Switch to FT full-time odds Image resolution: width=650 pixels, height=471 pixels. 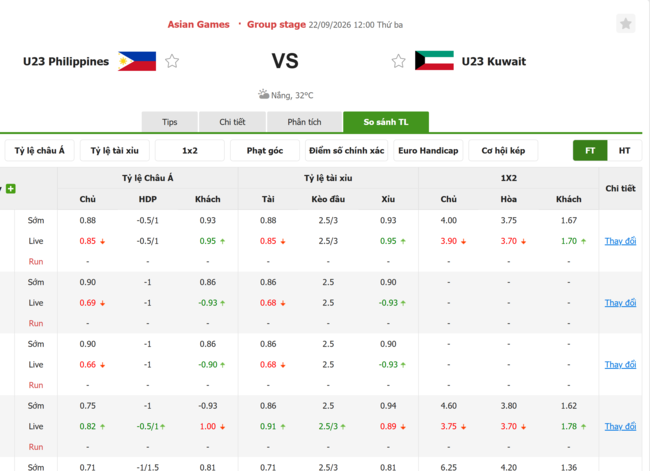[x=590, y=151]
